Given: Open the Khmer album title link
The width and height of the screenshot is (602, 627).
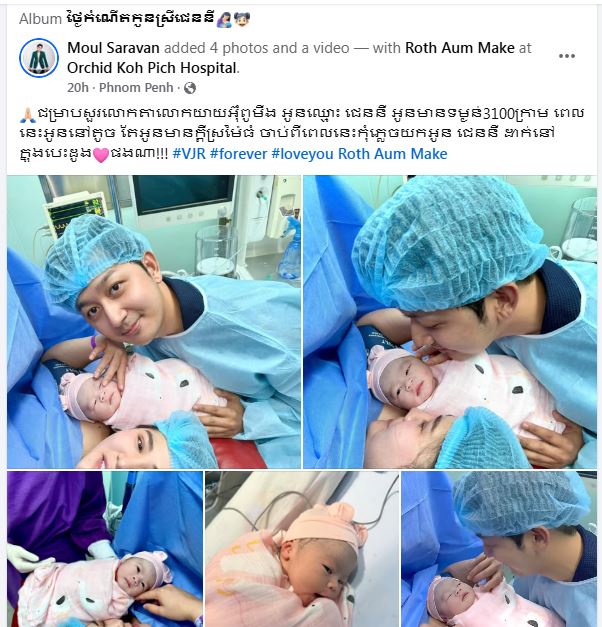Looking at the screenshot, I should (x=140, y=19).
